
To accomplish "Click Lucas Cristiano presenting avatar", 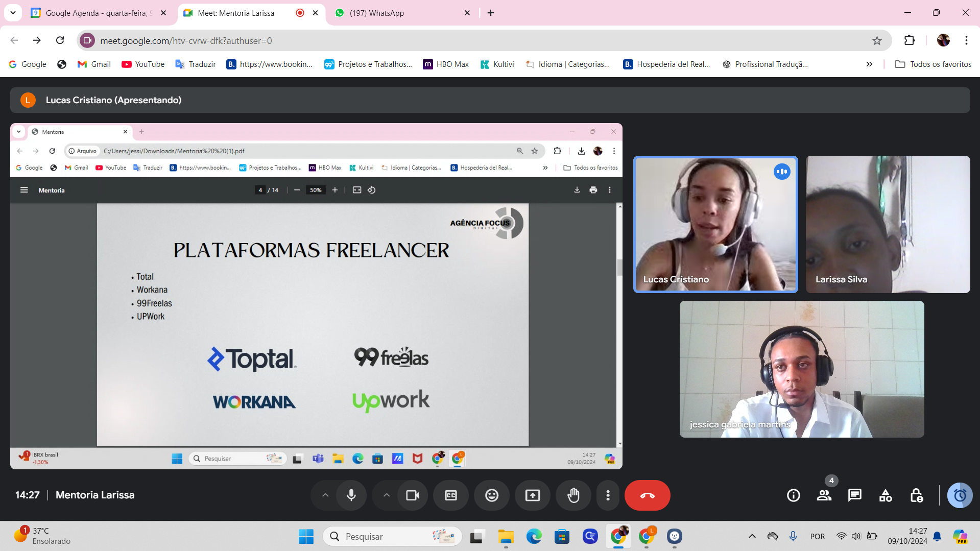I will pos(28,100).
